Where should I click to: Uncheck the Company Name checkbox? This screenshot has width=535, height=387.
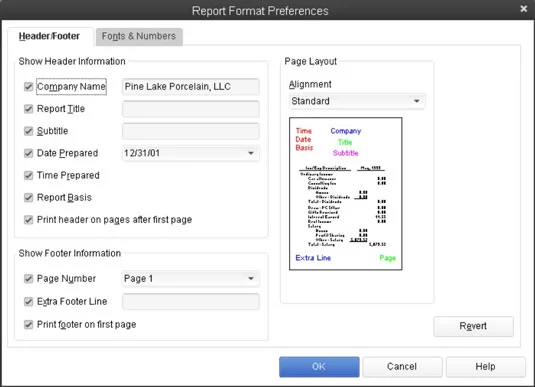29,87
